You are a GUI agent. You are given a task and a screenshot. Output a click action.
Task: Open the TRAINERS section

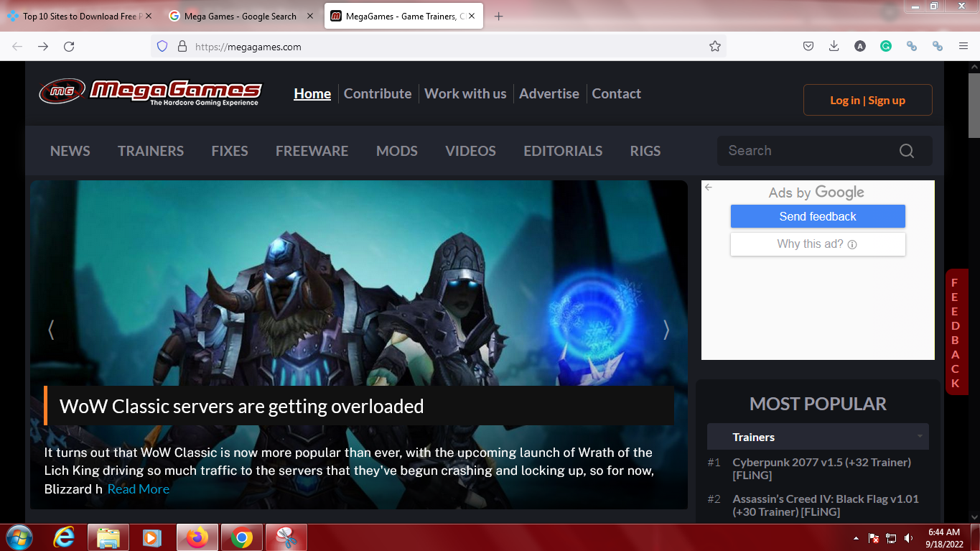151,151
